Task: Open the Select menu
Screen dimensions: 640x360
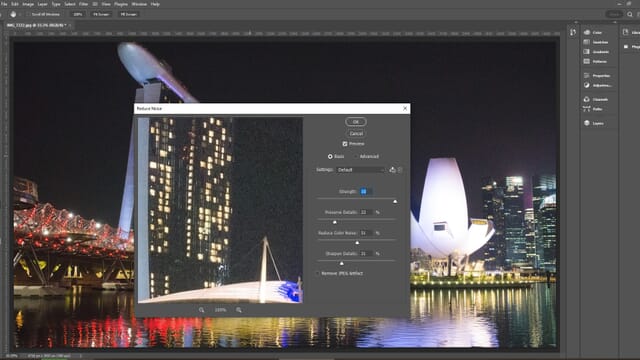Action: click(x=70, y=4)
